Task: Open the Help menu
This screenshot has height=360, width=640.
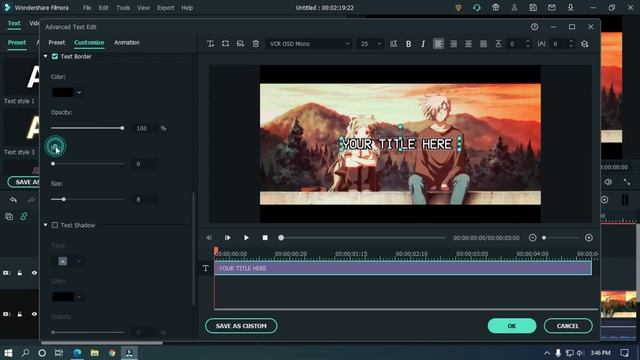Action: [x=187, y=8]
